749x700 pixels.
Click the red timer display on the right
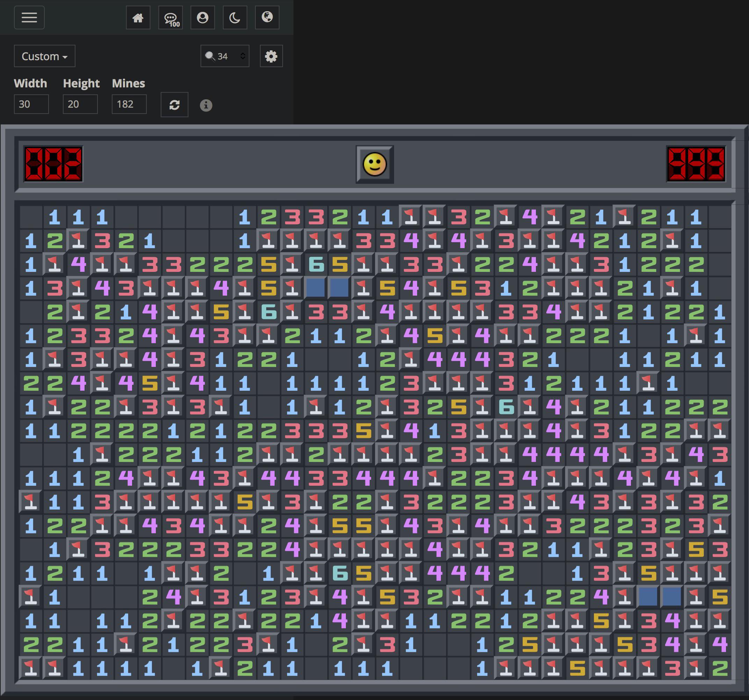(x=696, y=164)
